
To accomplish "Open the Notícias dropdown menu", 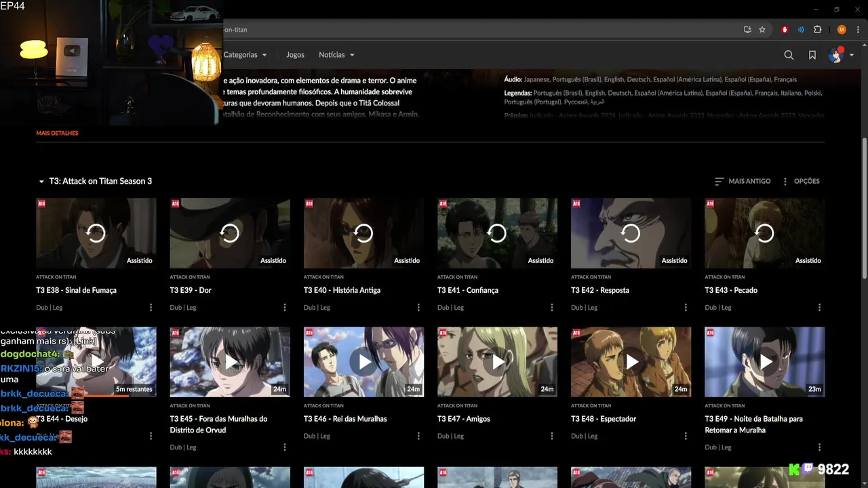I will coord(336,55).
